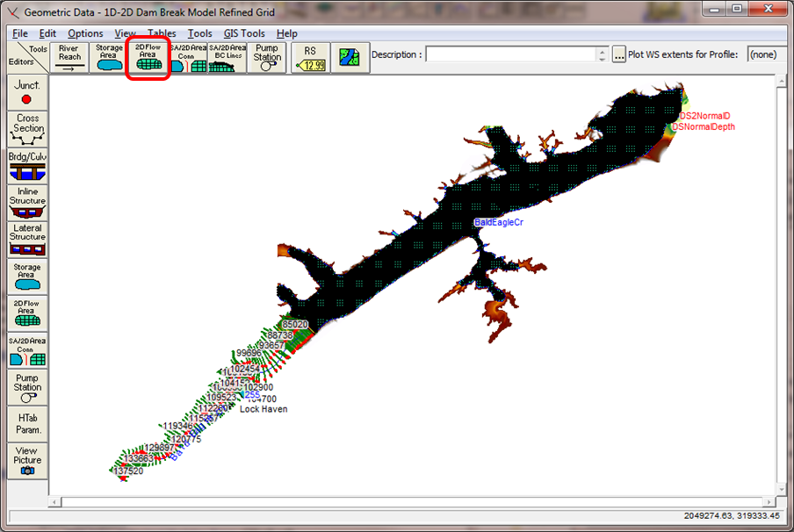This screenshot has height=532, width=794.
Task: Open the Tables menu
Action: pos(162,33)
